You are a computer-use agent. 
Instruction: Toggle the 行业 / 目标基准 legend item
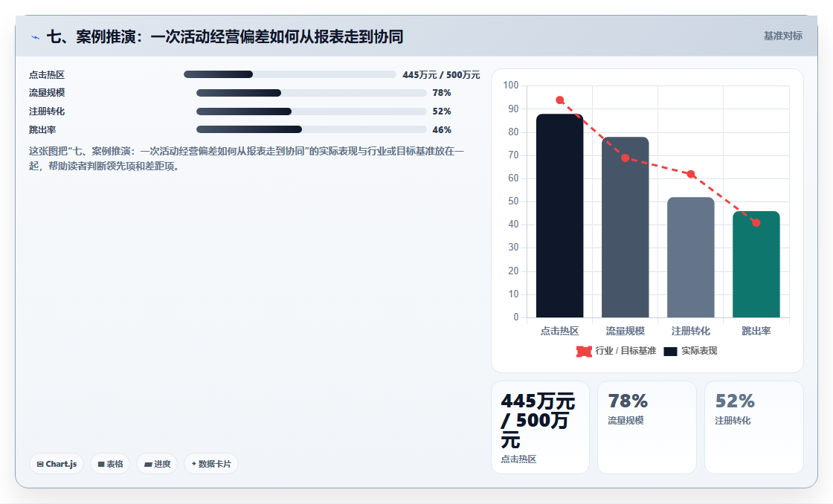point(617,351)
